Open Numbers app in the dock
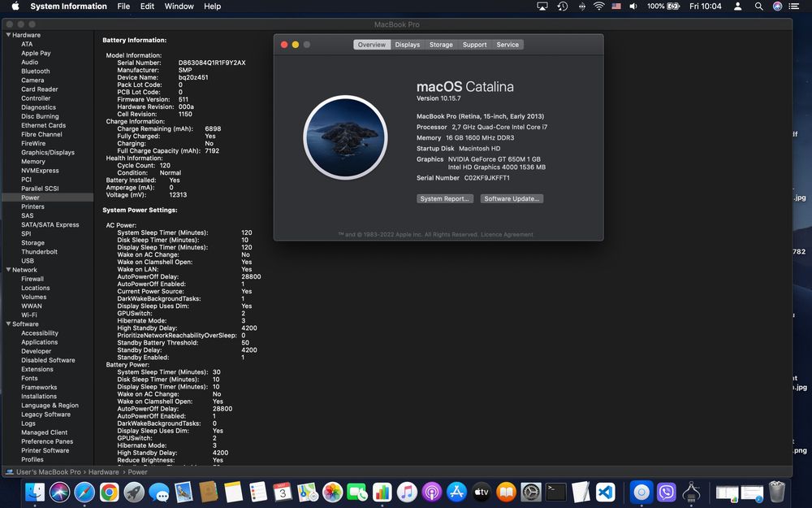Image resolution: width=812 pixels, height=508 pixels. pos(382,492)
